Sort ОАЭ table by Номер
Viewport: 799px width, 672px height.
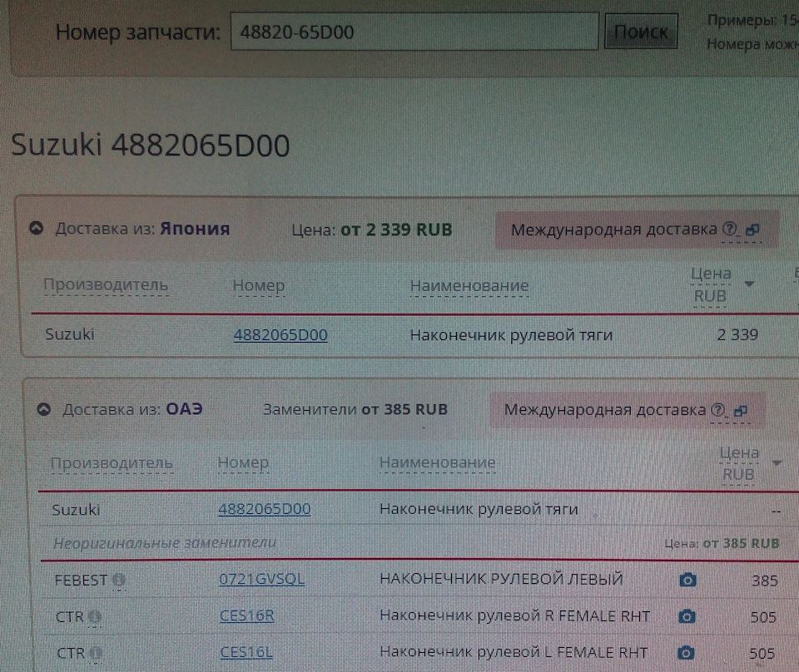click(x=243, y=462)
